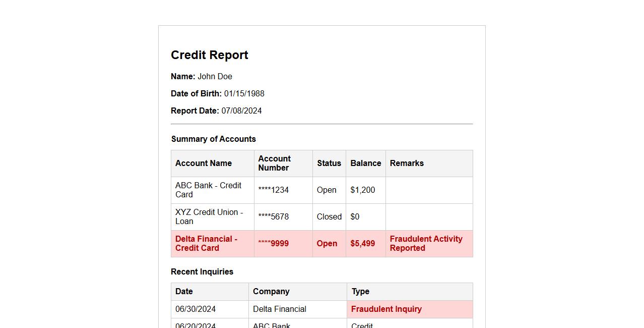644x328 pixels.
Task: Click the $1,200 balance cell
Action: [x=363, y=190]
